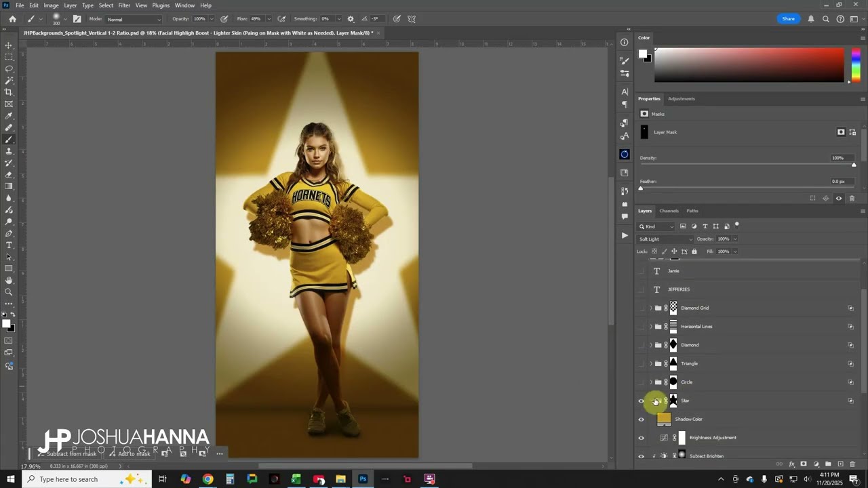Image resolution: width=868 pixels, height=488 pixels.
Task: Open Photoshop search magnifier icon
Action: pyautogui.click(x=825, y=19)
